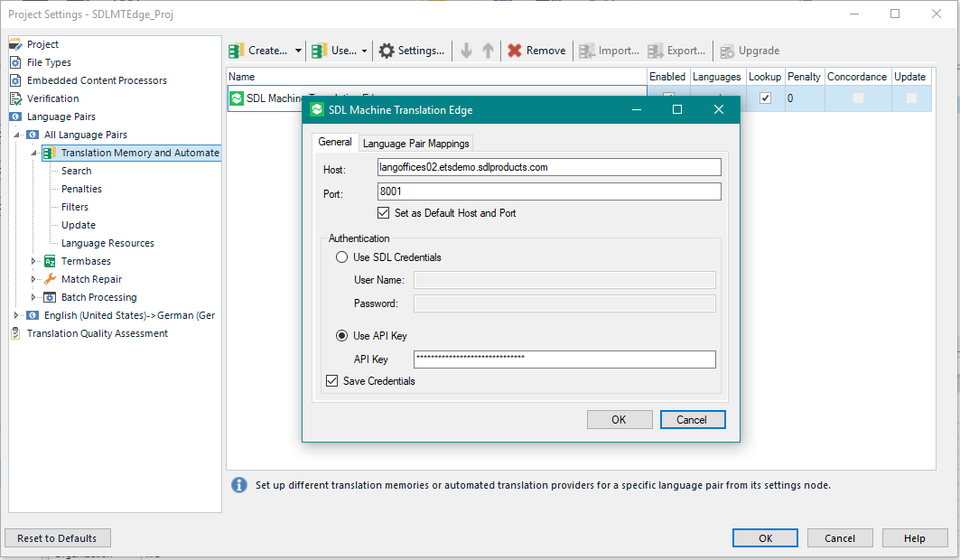
Task: Click the API Key input field
Action: [564, 359]
